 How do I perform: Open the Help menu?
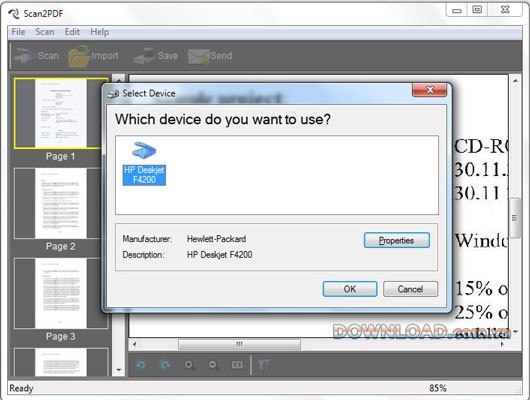99,32
